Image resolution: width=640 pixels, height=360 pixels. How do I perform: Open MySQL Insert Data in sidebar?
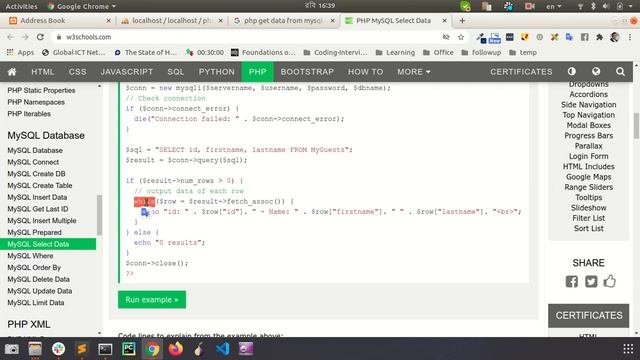point(37,197)
